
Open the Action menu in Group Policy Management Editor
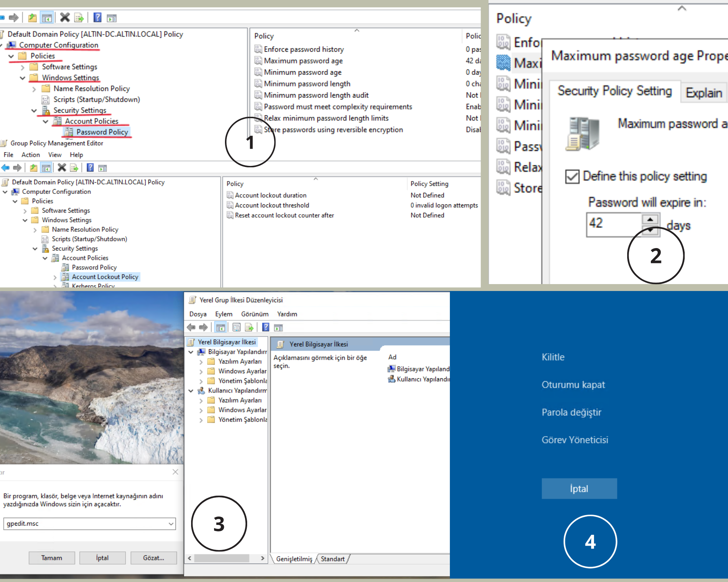click(x=31, y=155)
